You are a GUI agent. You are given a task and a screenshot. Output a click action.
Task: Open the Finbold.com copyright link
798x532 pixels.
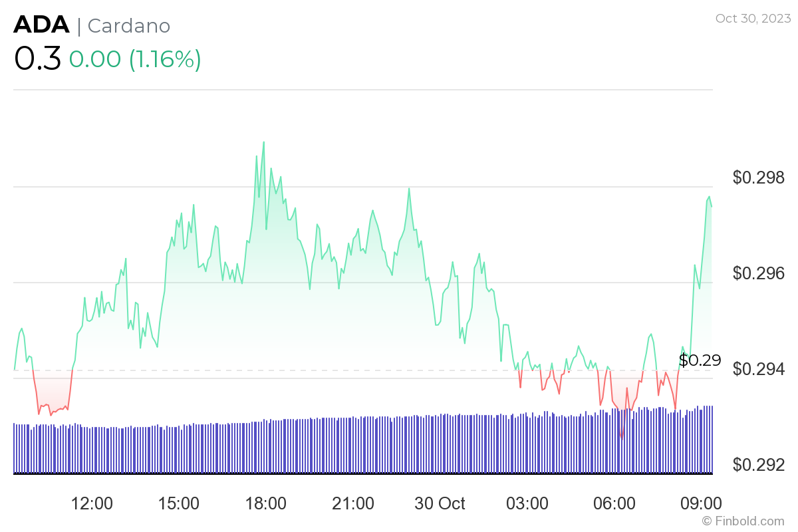pos(743,521)
